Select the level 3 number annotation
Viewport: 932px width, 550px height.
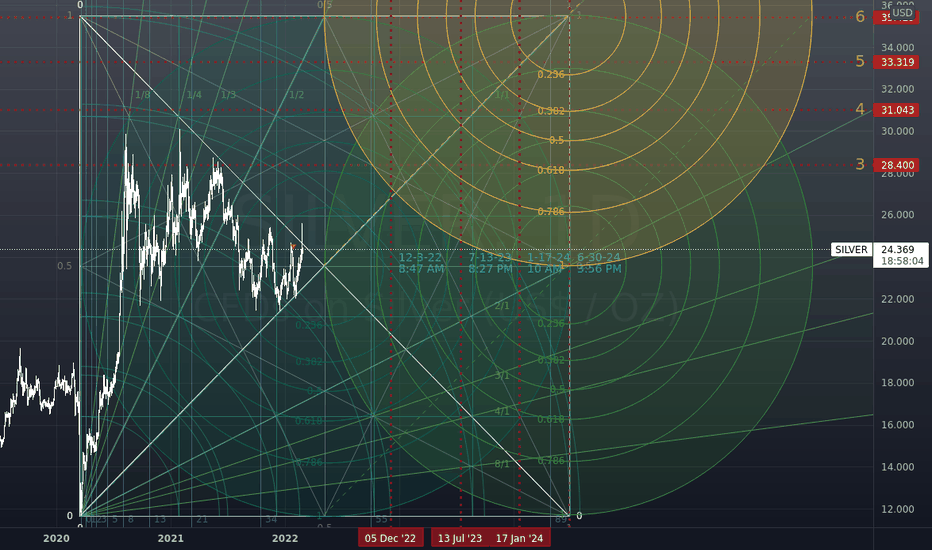(x=860, y=165)
